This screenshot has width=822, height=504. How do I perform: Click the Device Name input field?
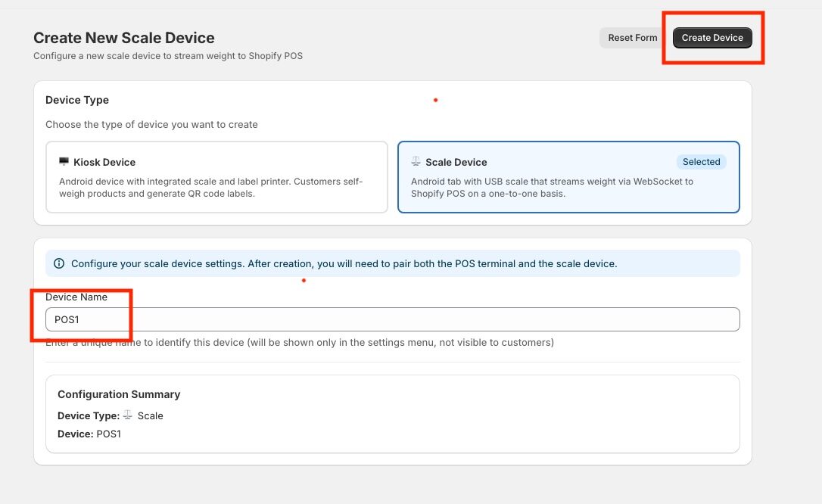point(393,319)
